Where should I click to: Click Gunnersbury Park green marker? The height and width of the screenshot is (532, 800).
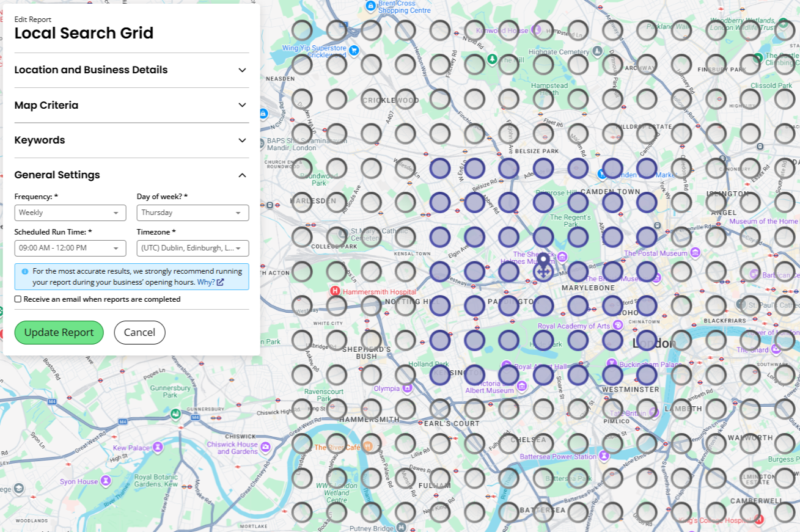(x=175, y=414)
